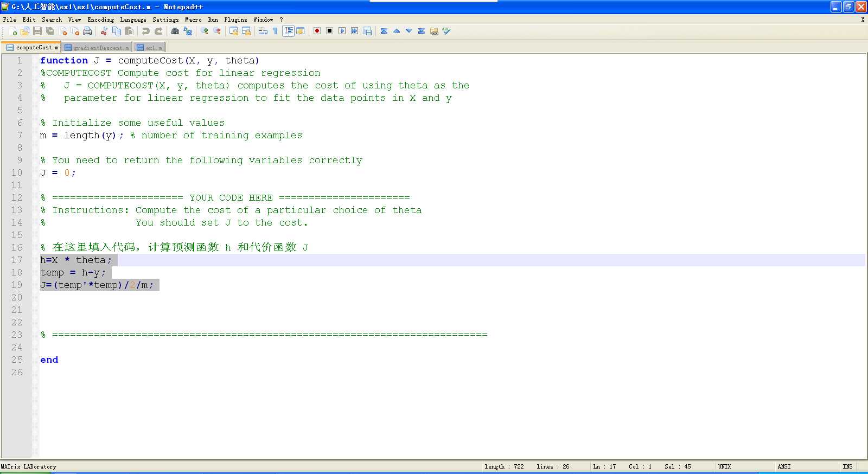Start macro recording with the red dot

(317, 31)
